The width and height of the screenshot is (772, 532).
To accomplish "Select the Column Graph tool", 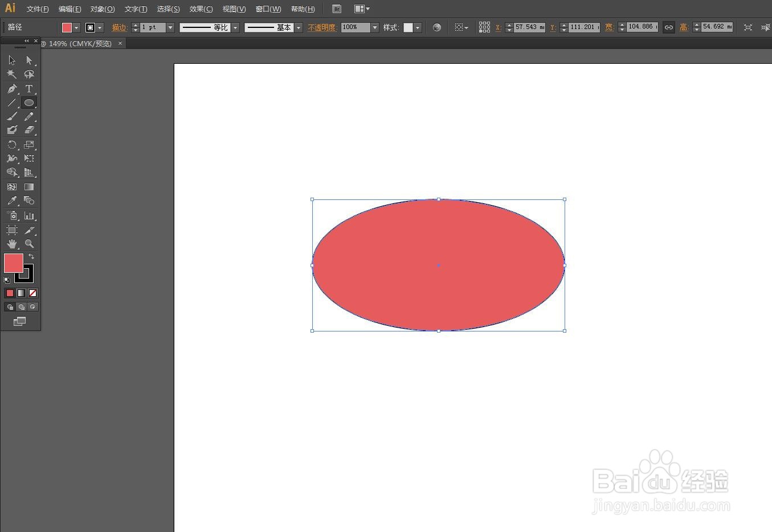I will (x=29, y=215).
